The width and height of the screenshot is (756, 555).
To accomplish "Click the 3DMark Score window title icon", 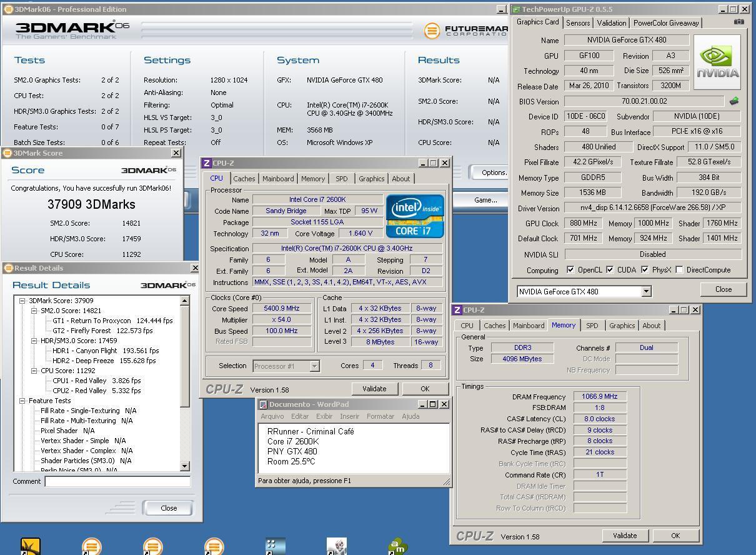I will coord(7,153).
